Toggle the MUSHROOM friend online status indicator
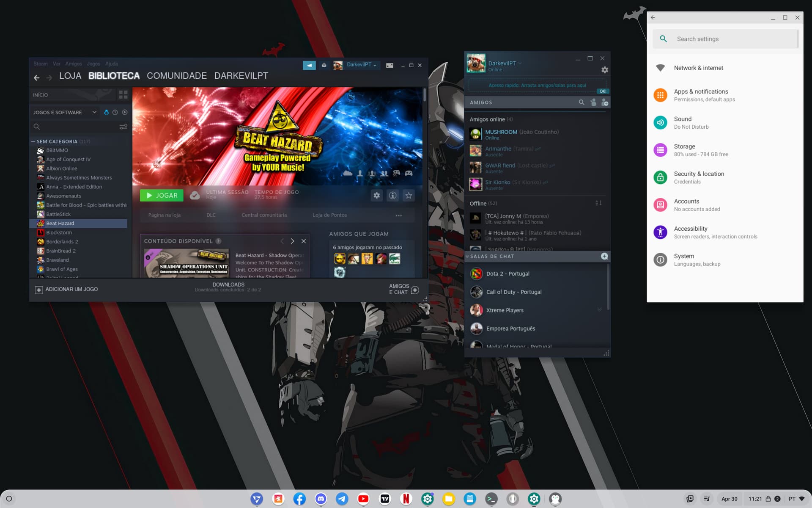812x508 pixels. click(483, 134)
